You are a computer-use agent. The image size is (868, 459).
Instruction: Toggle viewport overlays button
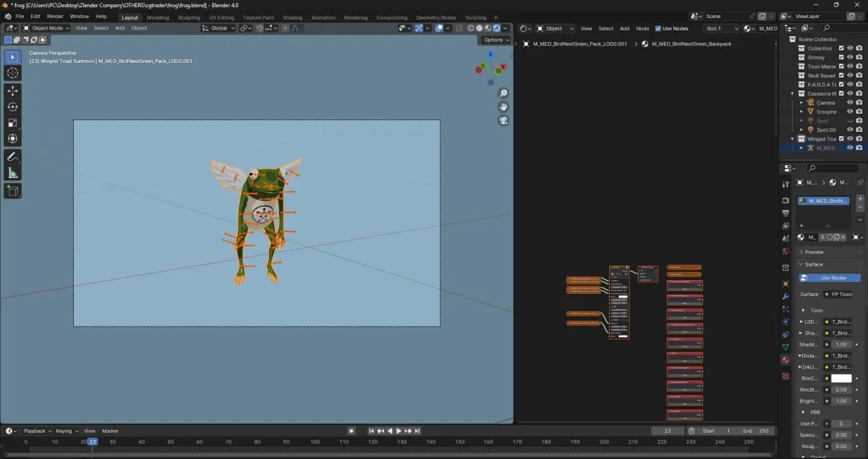(439, 28)
